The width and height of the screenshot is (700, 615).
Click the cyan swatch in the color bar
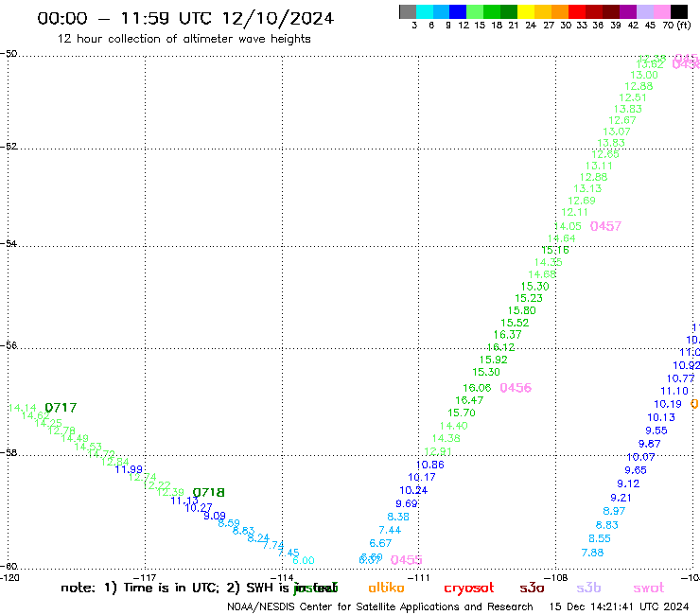pyautogui.click(x=424, y=11)
